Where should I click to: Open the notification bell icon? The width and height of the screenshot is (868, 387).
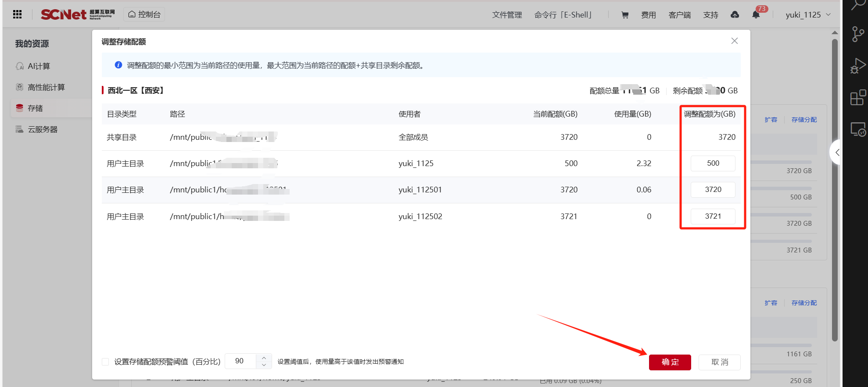(x=756, y=15)
